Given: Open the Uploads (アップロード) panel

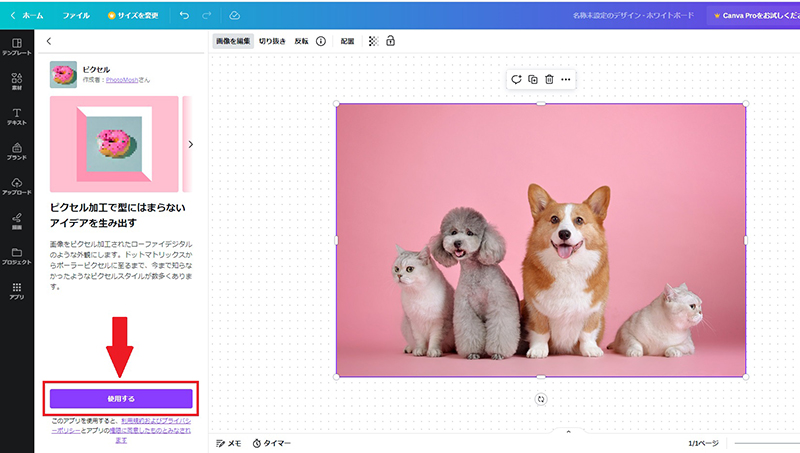Looking at the screenshot, I should pyautogui.click(x=17, y=186).
